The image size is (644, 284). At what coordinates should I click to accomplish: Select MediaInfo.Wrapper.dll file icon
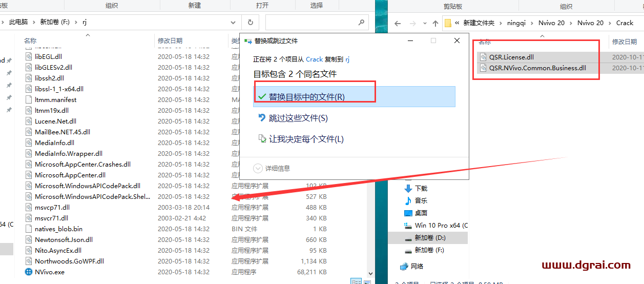point(29,153)
